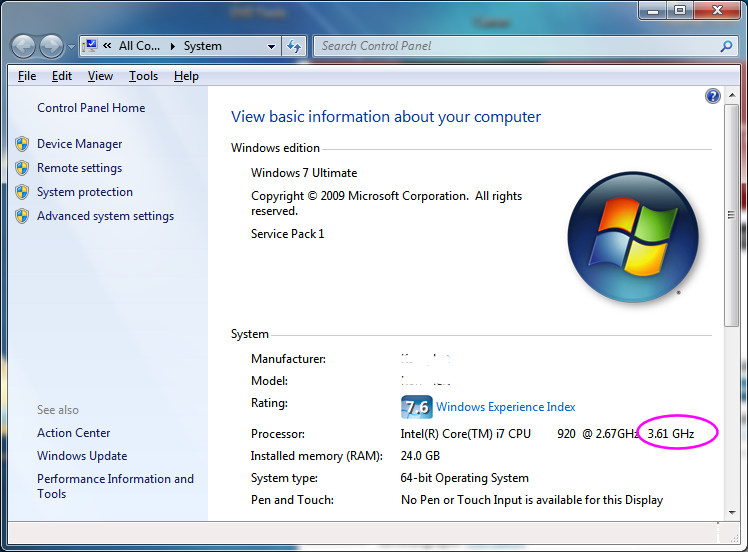Image resolution: width=748 pixels, height=552 pixels.
Task: Click the vertical scrollbar thumb
Action: point(731,215)
